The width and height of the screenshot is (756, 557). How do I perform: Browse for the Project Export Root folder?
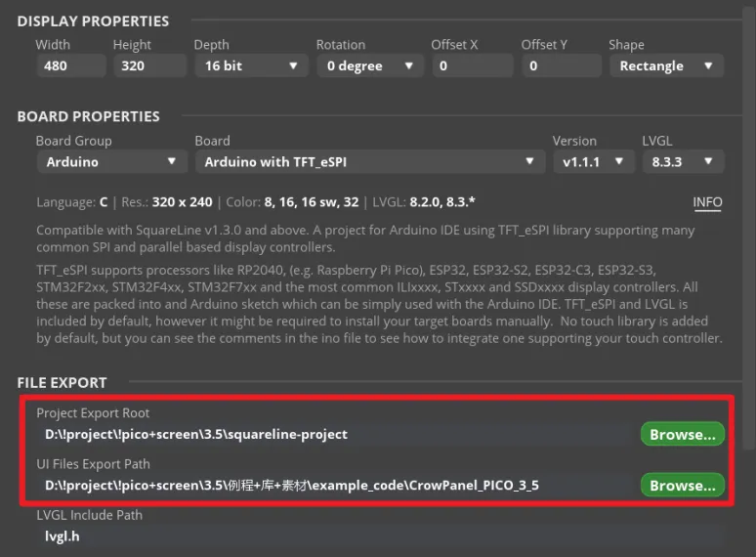tap(682, 434)
